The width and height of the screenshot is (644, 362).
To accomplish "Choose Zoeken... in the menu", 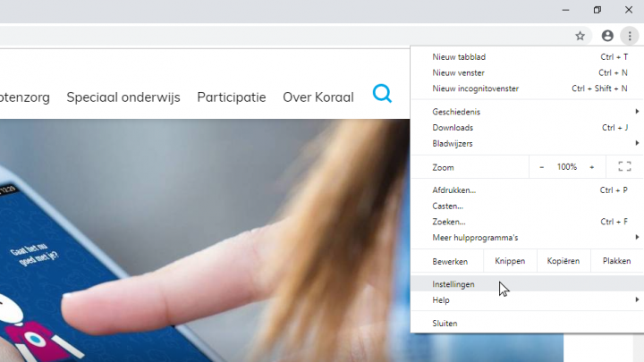I will point(528,222).
